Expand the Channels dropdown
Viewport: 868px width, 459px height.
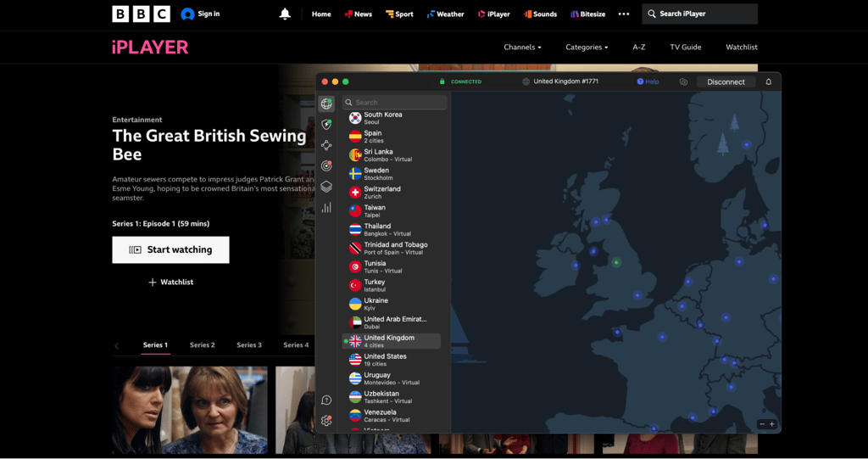click(522, 48)
